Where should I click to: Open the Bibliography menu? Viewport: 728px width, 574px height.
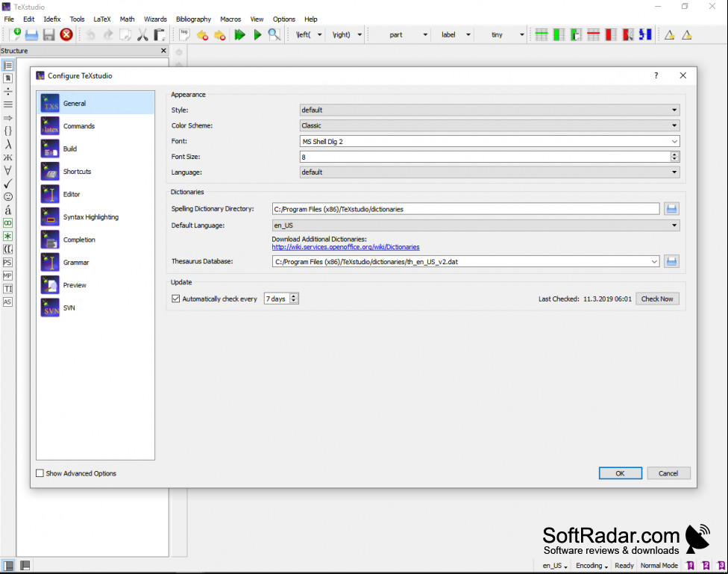194,19
